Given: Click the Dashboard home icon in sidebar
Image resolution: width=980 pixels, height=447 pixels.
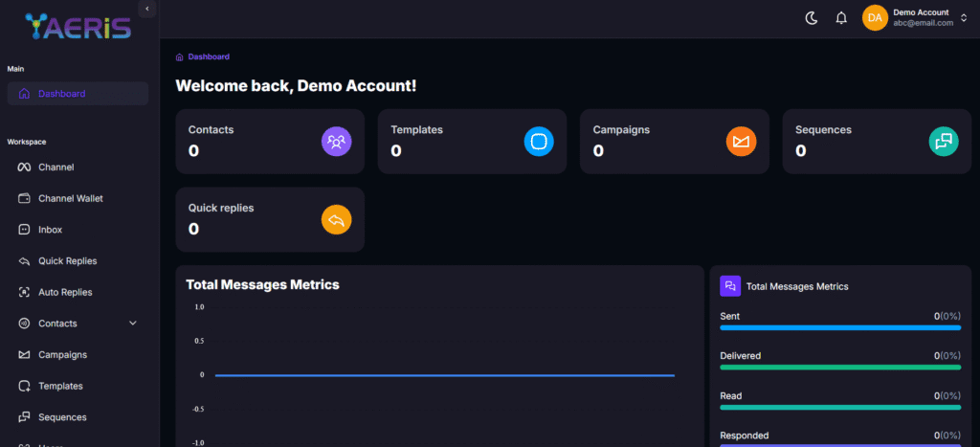Looking at the screenshot, I should tap(24, 94).
